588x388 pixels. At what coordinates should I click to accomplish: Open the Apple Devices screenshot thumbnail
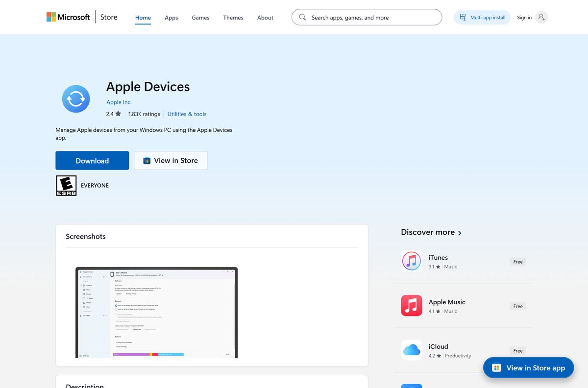[156, 313]
